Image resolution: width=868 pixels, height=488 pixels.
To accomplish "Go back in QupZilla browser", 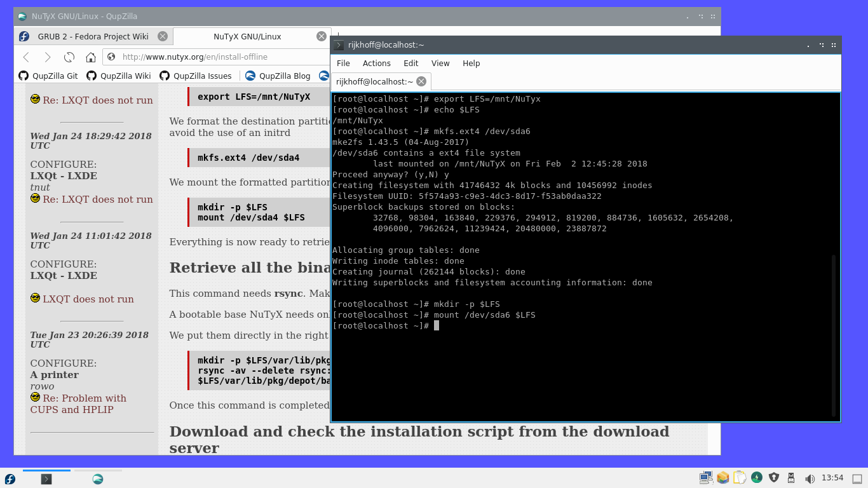I will coord(26,57).
